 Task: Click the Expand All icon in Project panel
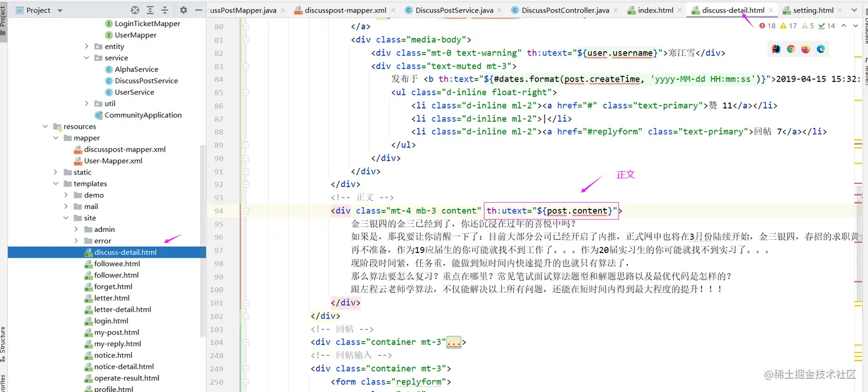(x=150, y=10)
